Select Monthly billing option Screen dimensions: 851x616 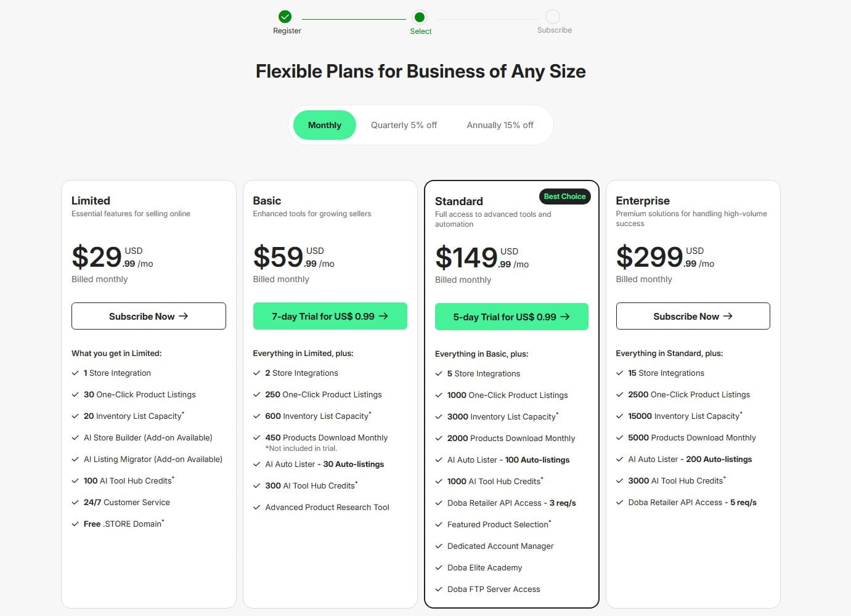pyautogui.click(x=325, y=125)
